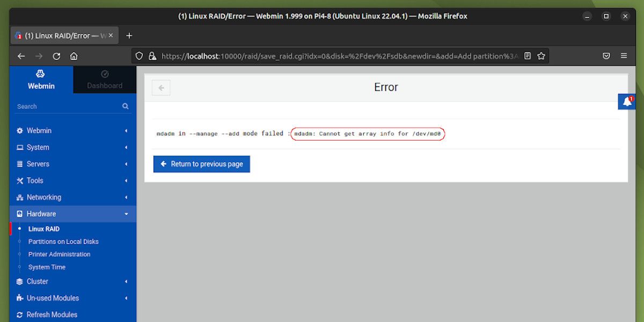Open Partitions on Local Disks
Viewport: 644px width, 322px height.
(x=63, y=241)
